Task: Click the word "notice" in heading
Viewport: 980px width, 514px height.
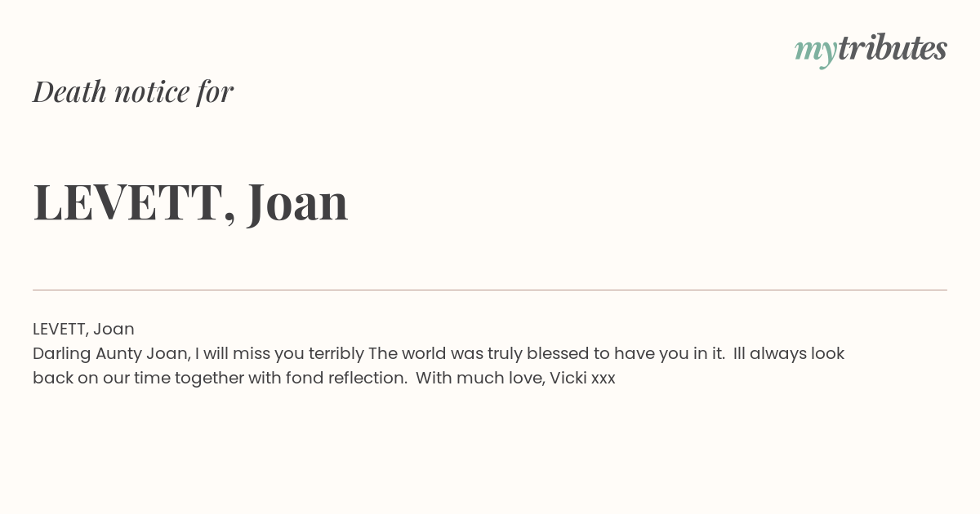Action: pyautogui.click(x=152, y=92)
